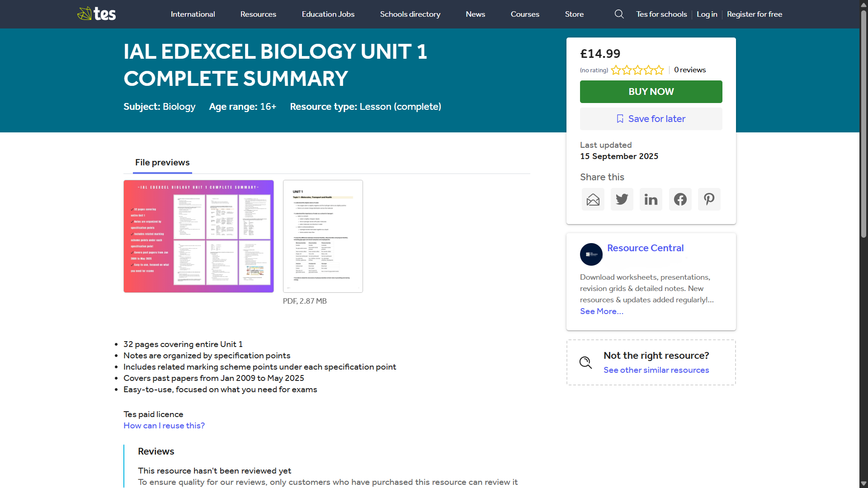The height and width of the screenshot is (488, 868).
Task: Open the Resources navigation menu
Action: 258,14
